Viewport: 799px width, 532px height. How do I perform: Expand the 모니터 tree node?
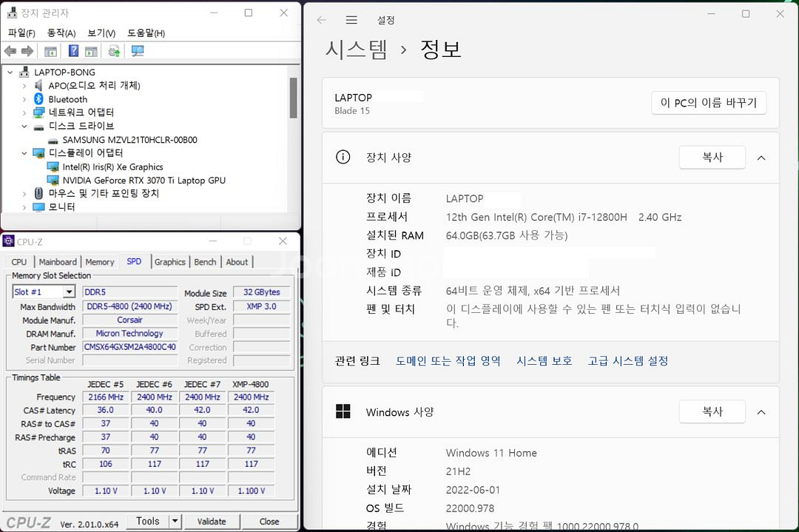(x=24, y=207)
